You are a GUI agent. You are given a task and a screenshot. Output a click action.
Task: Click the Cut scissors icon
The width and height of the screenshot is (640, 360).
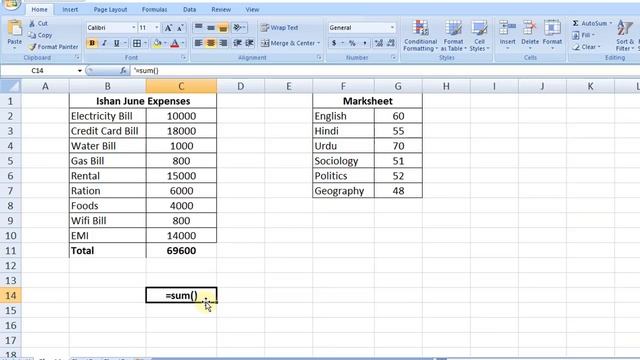tap(32, 24)
